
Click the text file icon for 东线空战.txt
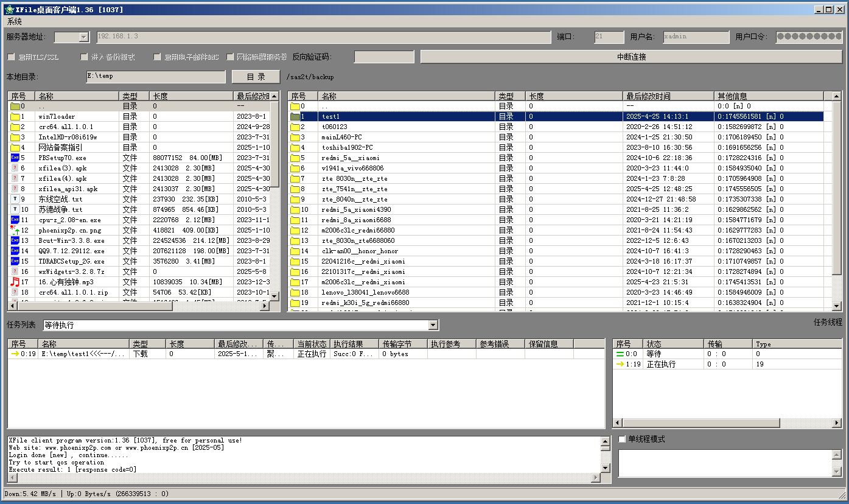(x=15, y=199)
